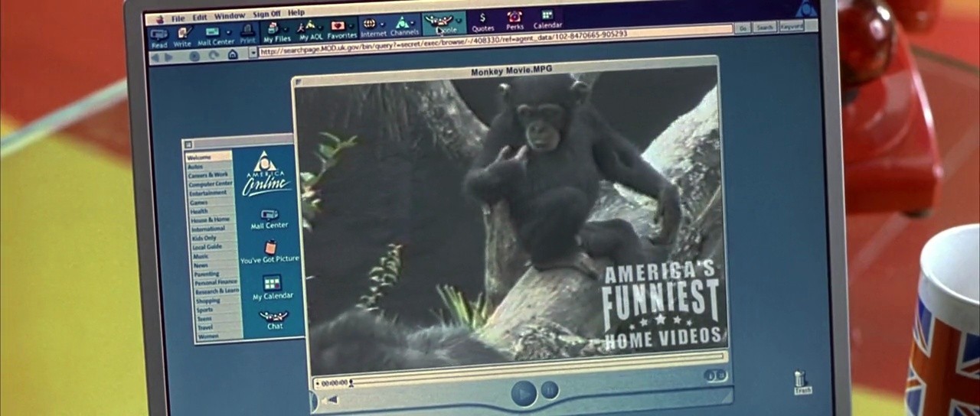Close the Welcome window box
The height and width of the screenshot is (416, 980).
point(188,145)
